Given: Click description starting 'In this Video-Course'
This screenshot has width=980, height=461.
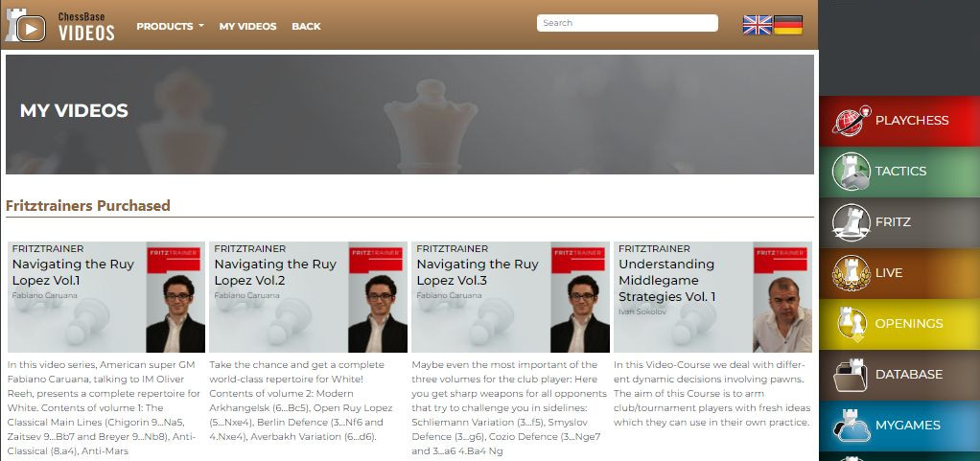Looking at the screenshot, I should (x=712, y=394).
